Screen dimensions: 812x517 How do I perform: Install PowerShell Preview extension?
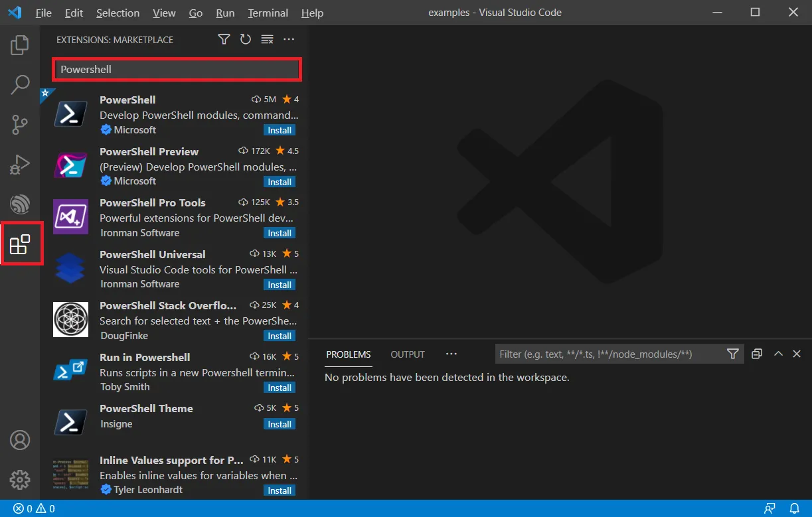[x=280, y=182]
